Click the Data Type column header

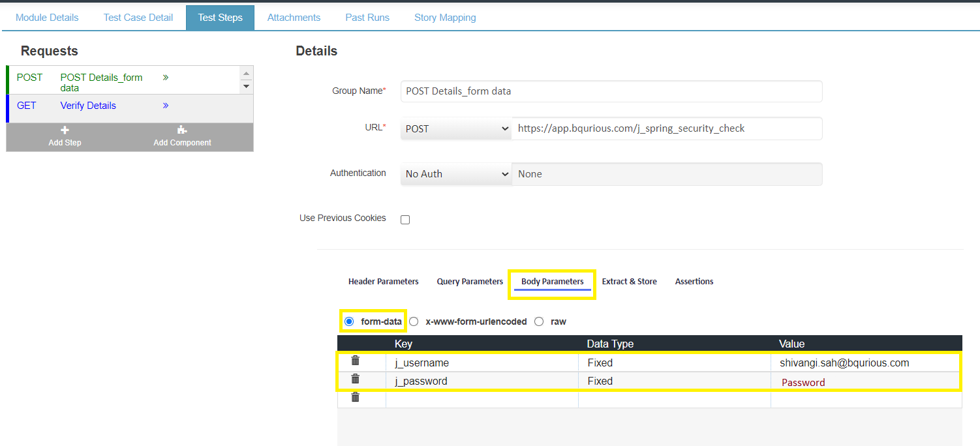610,344
